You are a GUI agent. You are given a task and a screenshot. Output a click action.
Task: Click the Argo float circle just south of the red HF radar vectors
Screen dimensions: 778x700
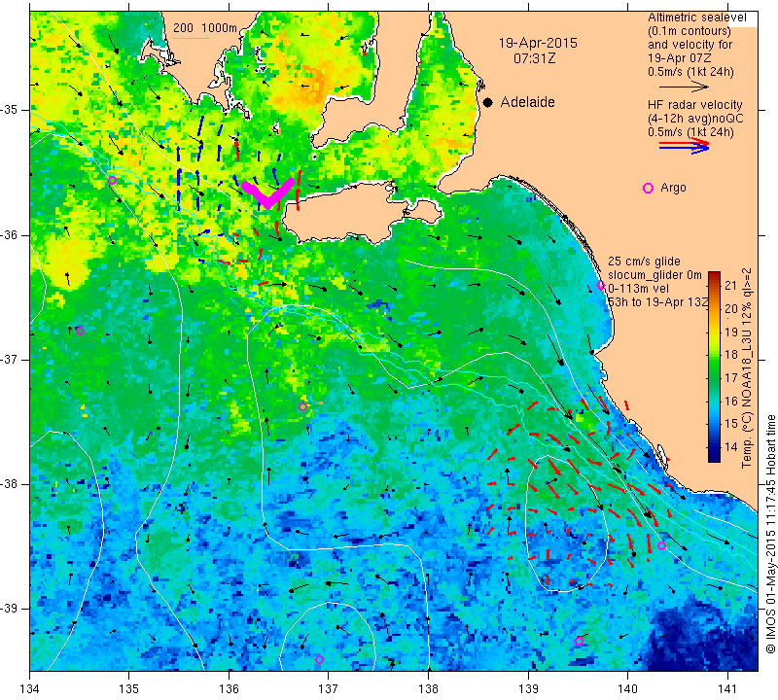tap(661, 546)
